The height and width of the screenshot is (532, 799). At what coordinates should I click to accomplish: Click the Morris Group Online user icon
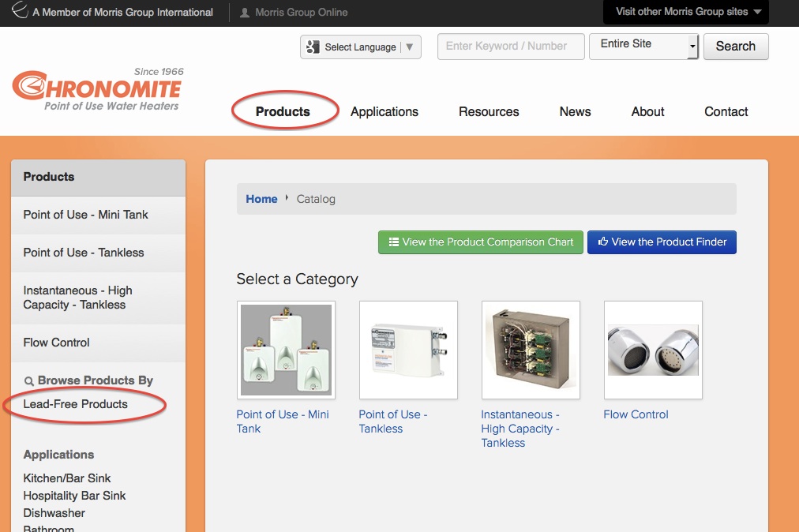pyautogui.click(x=245, y=12)
